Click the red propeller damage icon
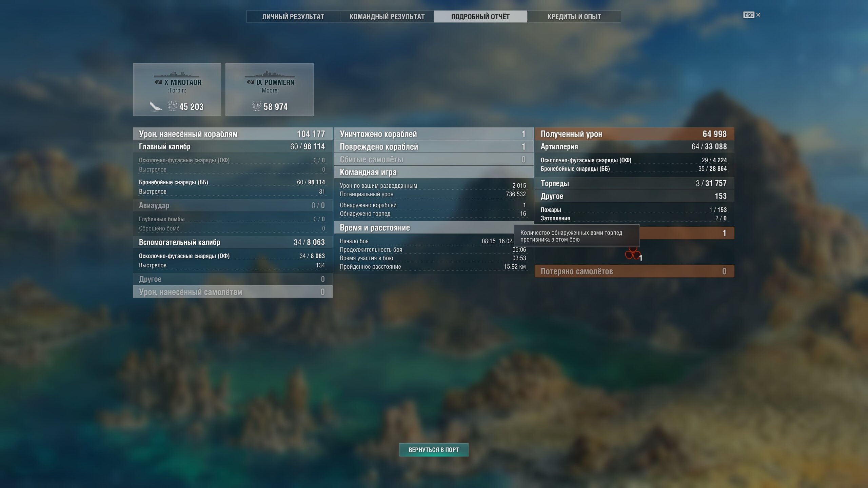Viewport: 868px width, 488px height. pyautogui.click(x=632, y=253)
